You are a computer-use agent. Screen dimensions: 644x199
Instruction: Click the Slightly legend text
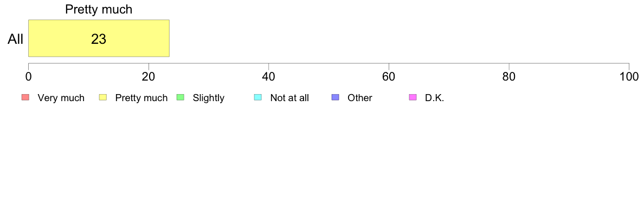[209, 98]
